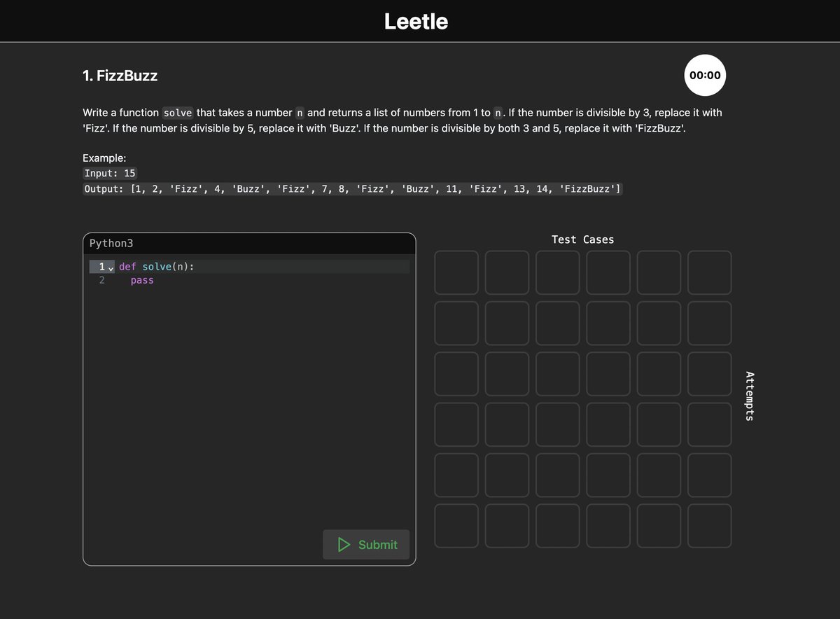Select last test case box in top row
This screenshot has width=840, height=619.
click(710, 272)
